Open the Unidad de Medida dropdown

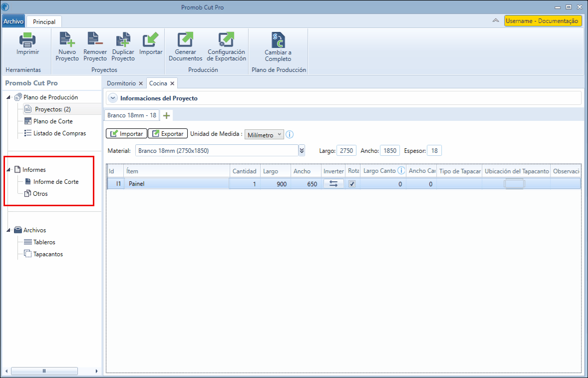click(x=264, y=135)
